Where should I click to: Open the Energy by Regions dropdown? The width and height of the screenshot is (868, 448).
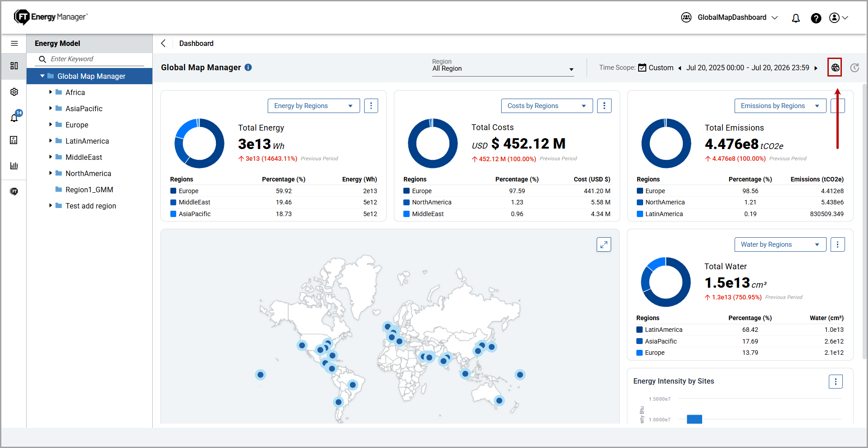point(314,106)
